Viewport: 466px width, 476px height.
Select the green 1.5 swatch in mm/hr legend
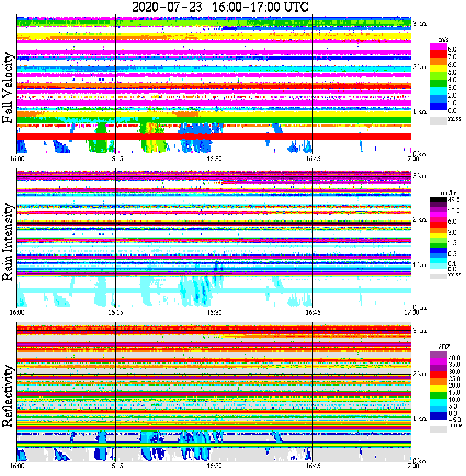coord(438,245)
